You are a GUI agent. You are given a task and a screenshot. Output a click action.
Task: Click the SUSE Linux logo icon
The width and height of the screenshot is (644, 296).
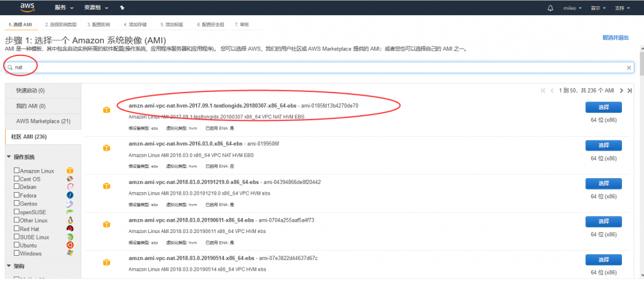click(70, 237)
